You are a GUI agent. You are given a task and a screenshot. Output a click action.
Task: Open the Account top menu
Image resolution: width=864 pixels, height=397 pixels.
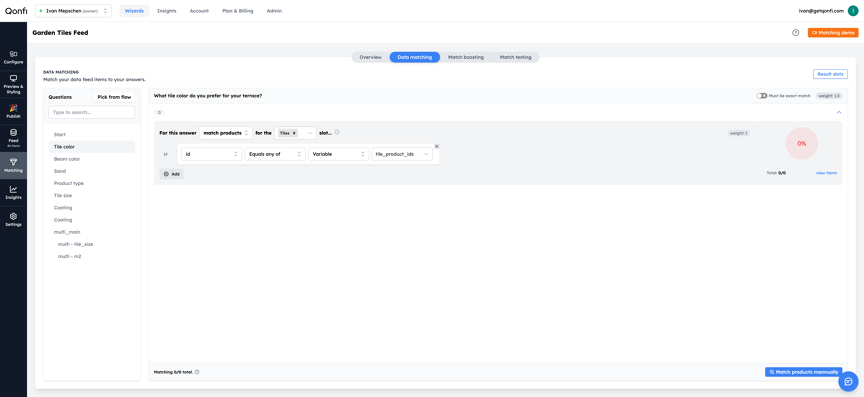tap(199, 11)
